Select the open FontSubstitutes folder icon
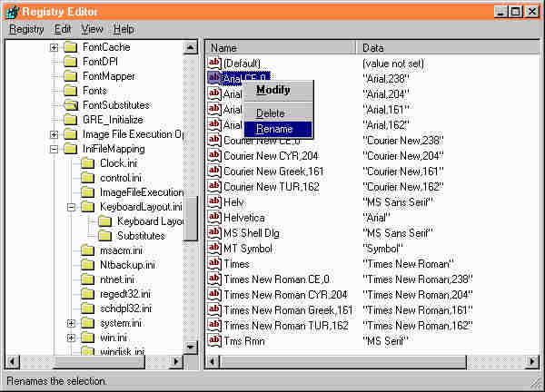Image resolution: width=545 pixels, height=392 pixels. 71,105
